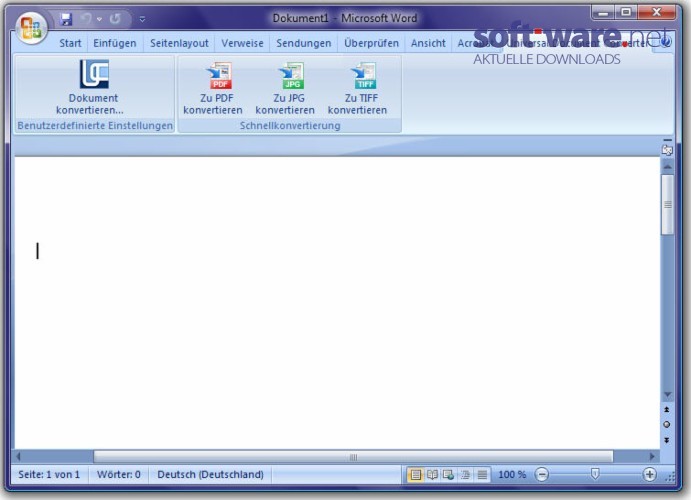Open the Office button menu

tap(31, 28)
